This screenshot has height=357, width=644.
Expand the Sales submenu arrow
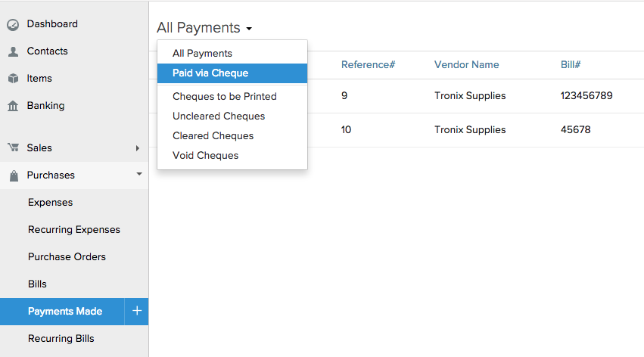coord(138,148)
